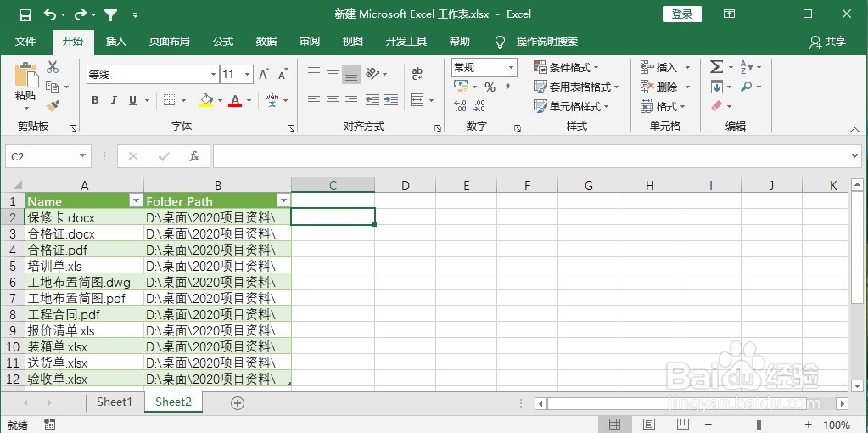
Task: Select the Format Painter brush
Action: coord(53,105)
